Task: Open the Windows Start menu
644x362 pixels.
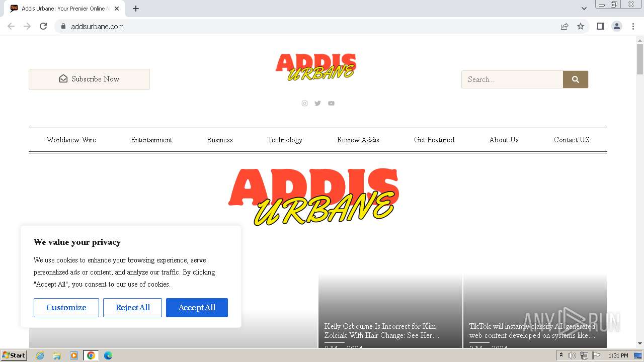Action: (x=14, y=355)
